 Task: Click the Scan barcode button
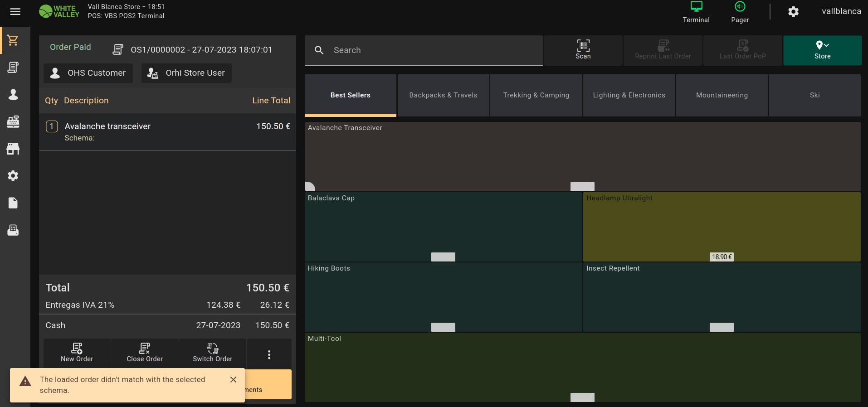pyautogui.click(x=583, y=50)
